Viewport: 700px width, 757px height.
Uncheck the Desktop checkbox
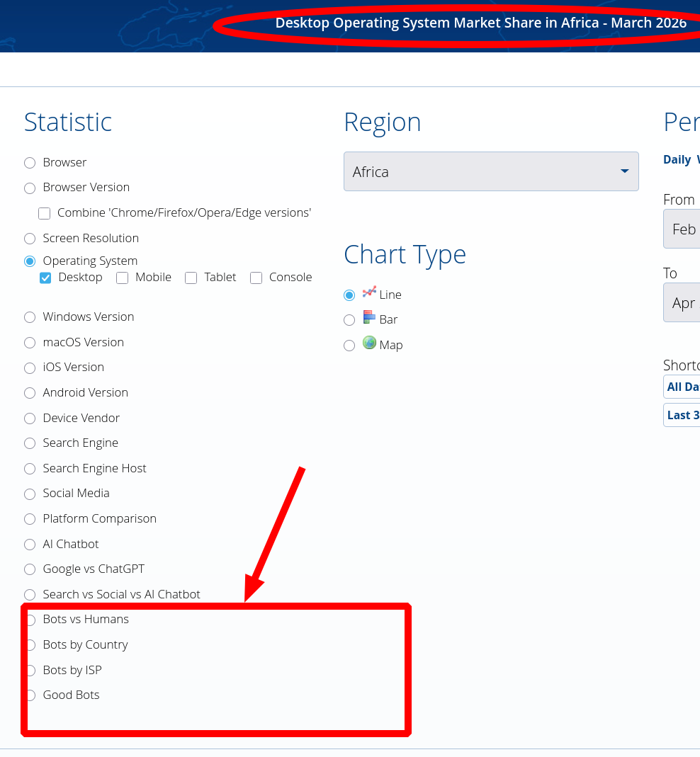click(45, 278)
